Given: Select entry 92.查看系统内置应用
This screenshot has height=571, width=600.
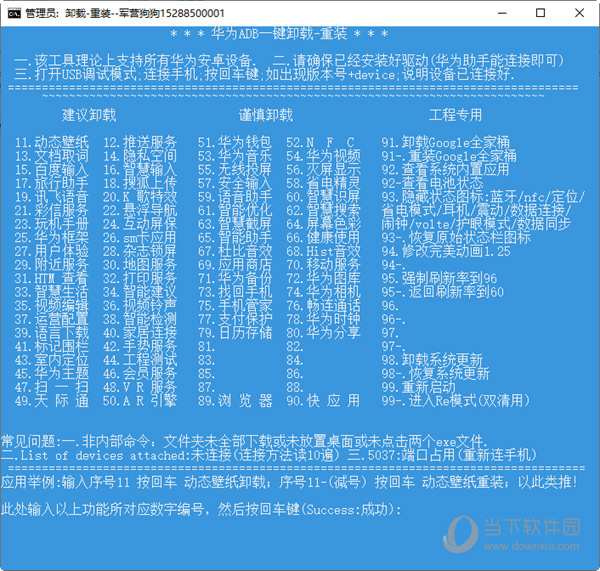Looking at the screenshot, I should point(445,170).
